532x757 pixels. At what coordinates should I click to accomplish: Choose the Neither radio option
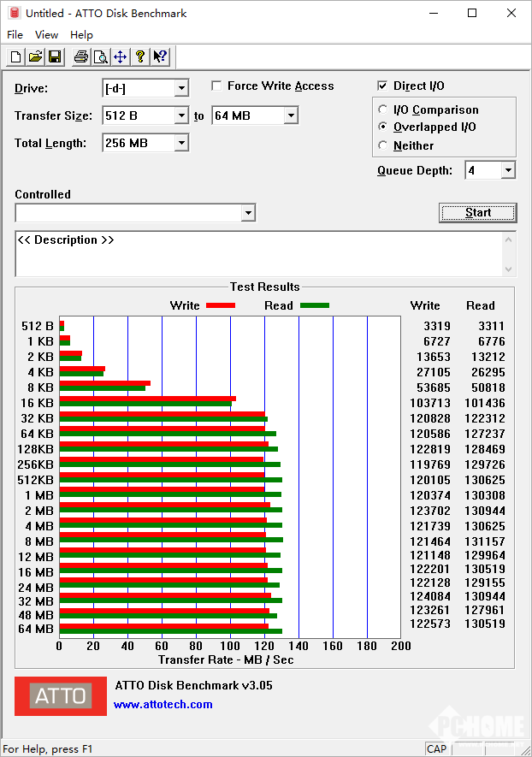tap(382, 145)
